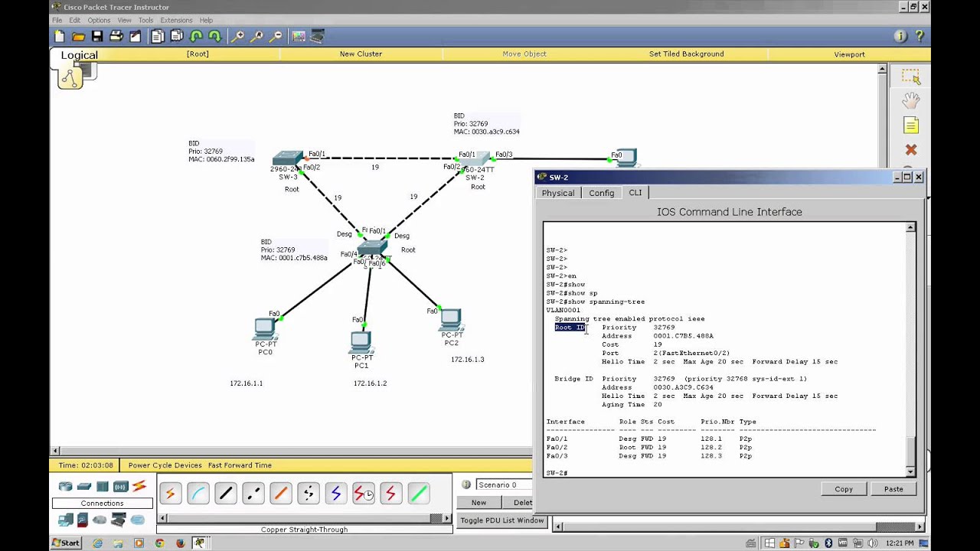Select the Switches device category icon
Screen dimensions: 980x551
(x=84, y=486)
